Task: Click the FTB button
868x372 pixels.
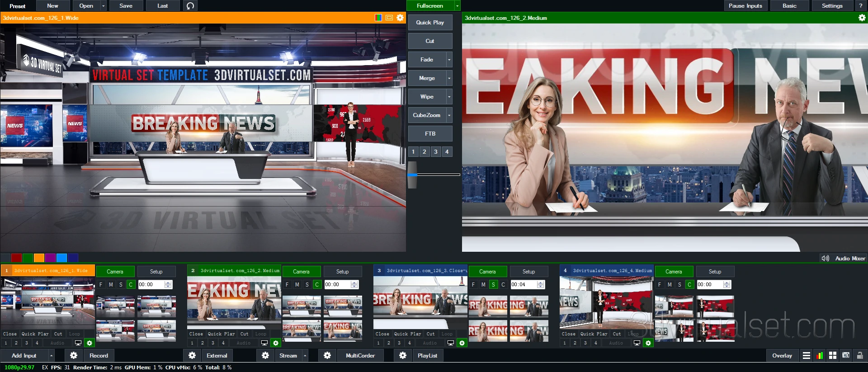Action: 430,134
